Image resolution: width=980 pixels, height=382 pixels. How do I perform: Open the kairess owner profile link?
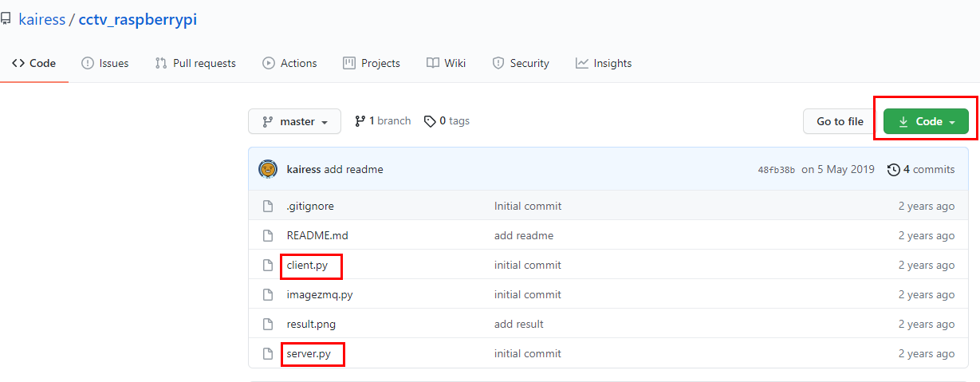click(x=41, y=20)
